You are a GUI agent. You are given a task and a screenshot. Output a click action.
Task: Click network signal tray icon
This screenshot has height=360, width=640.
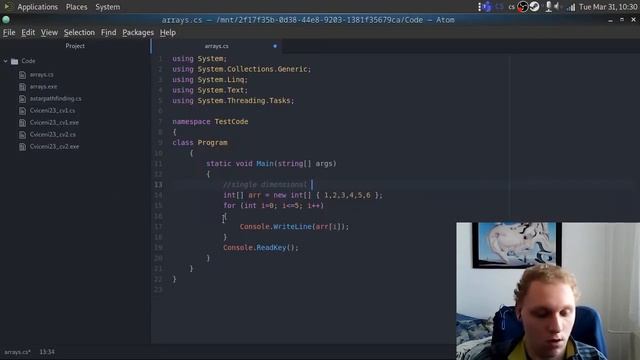571,7
